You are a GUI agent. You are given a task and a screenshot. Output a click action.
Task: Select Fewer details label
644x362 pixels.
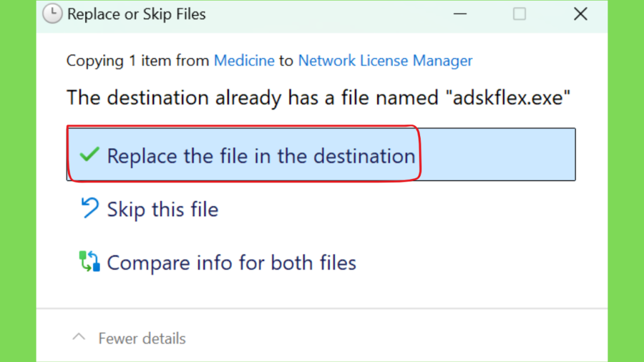[142, 339]
